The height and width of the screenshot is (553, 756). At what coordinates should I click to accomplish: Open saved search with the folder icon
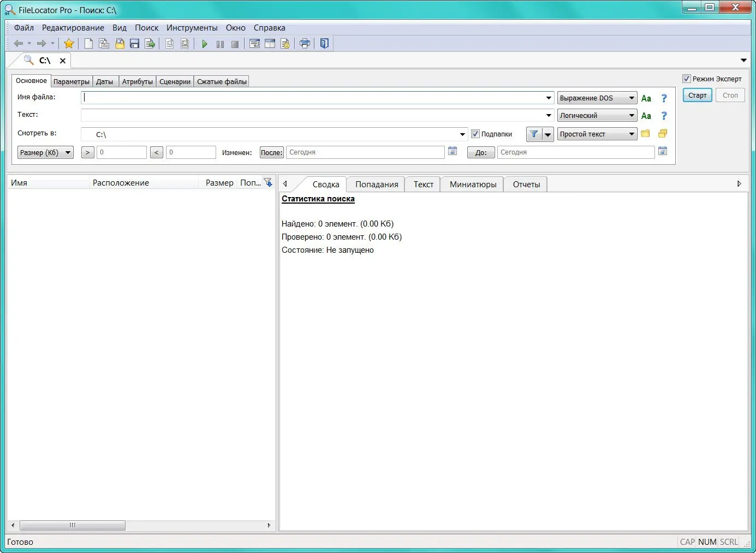click(x=120, y=44)
